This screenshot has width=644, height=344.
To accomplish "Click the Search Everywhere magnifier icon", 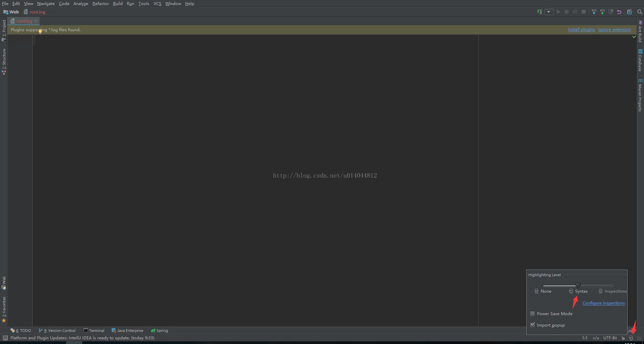I will point(639,12).
